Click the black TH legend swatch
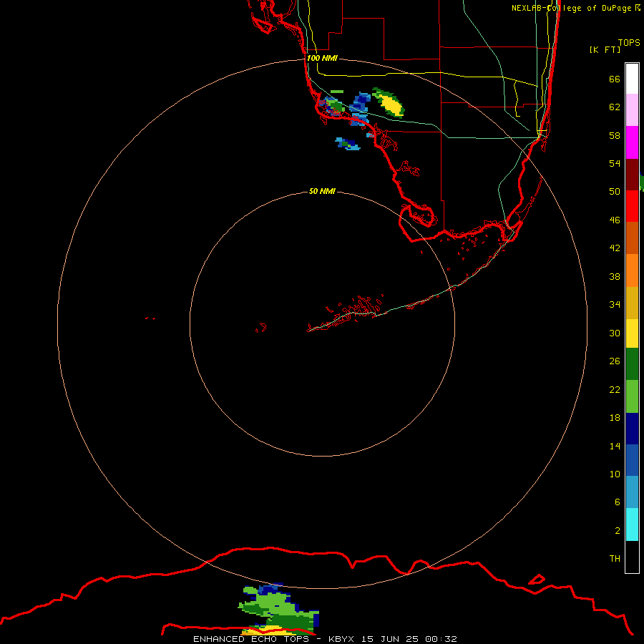This screenshot has height=644, width=644. click(632, 557)
